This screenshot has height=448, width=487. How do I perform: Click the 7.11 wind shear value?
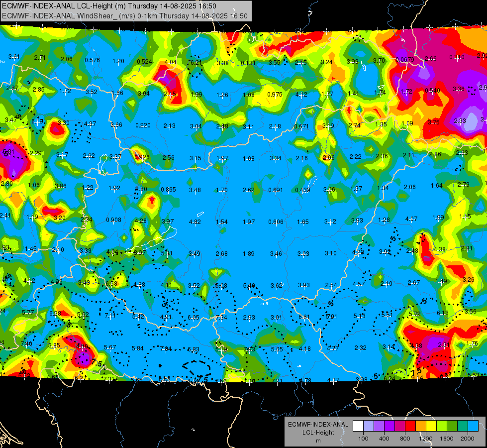click(x=110, y=316)
